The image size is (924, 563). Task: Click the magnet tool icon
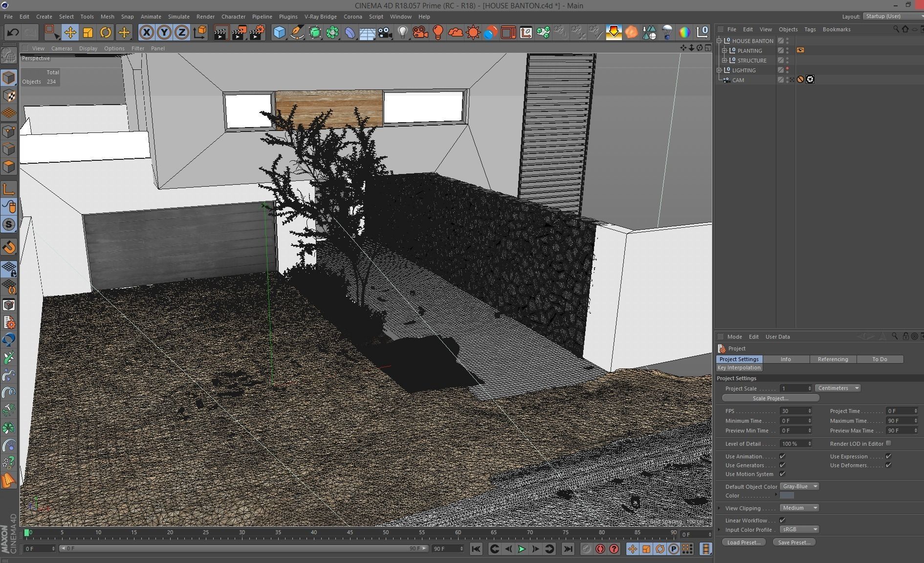click(9, 247)
